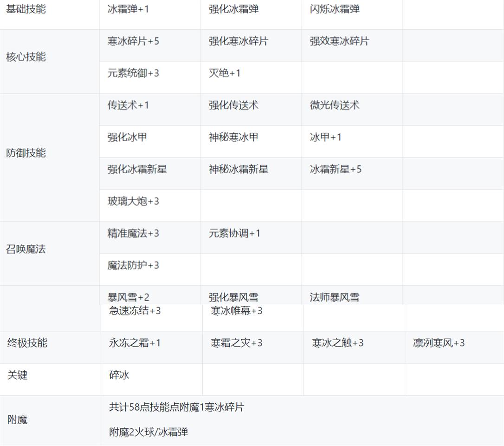Click the 核心技能 category label
This screenshot has width=504, height=446.
click(26, 57)
